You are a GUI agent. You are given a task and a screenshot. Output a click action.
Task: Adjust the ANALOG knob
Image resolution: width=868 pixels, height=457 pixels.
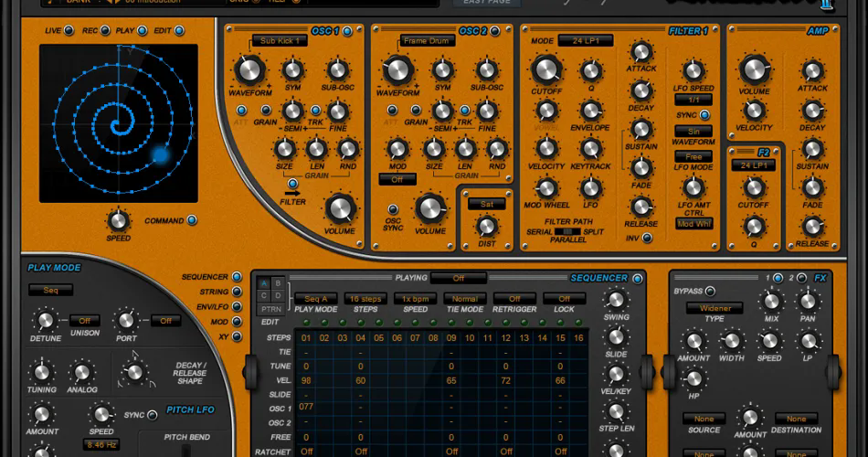point(82,372)
